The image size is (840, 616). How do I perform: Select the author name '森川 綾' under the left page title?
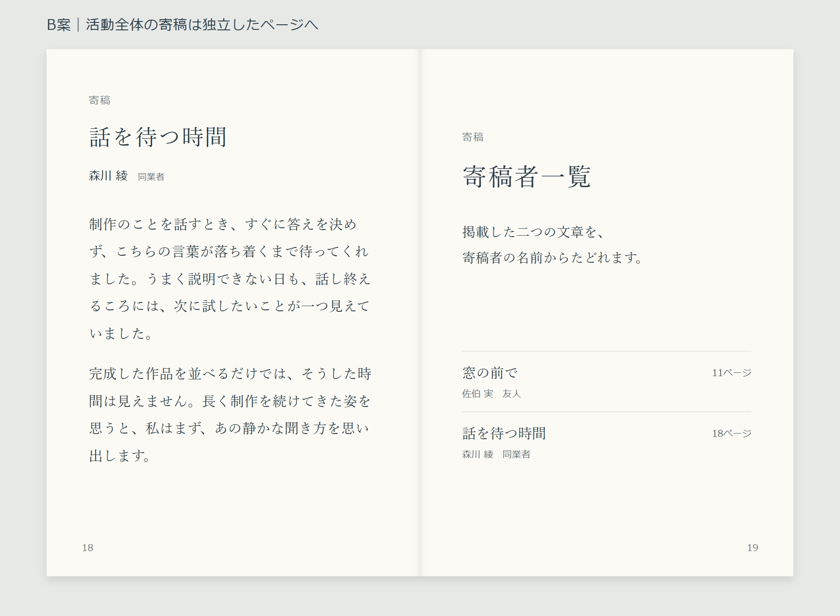[108, 175]
